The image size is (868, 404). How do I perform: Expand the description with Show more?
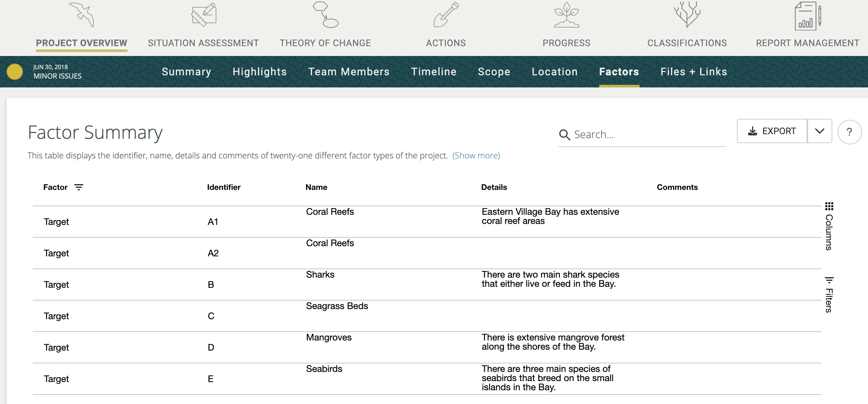pyautogui.click(x=476, y=155)
